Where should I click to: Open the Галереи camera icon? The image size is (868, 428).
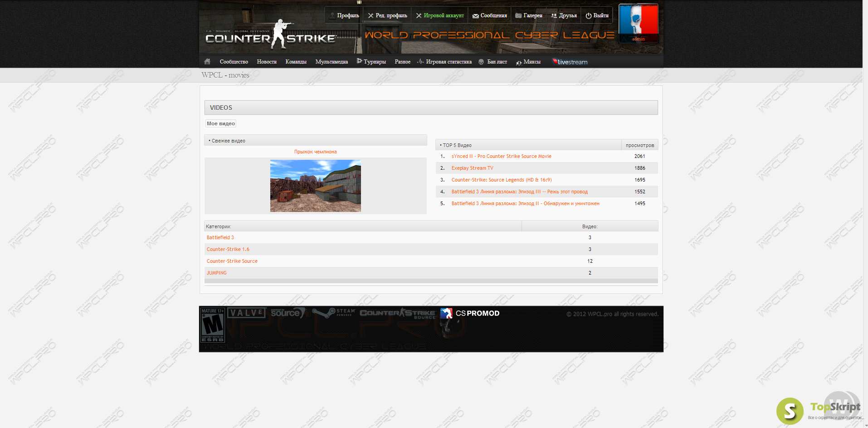coord(518,15)
